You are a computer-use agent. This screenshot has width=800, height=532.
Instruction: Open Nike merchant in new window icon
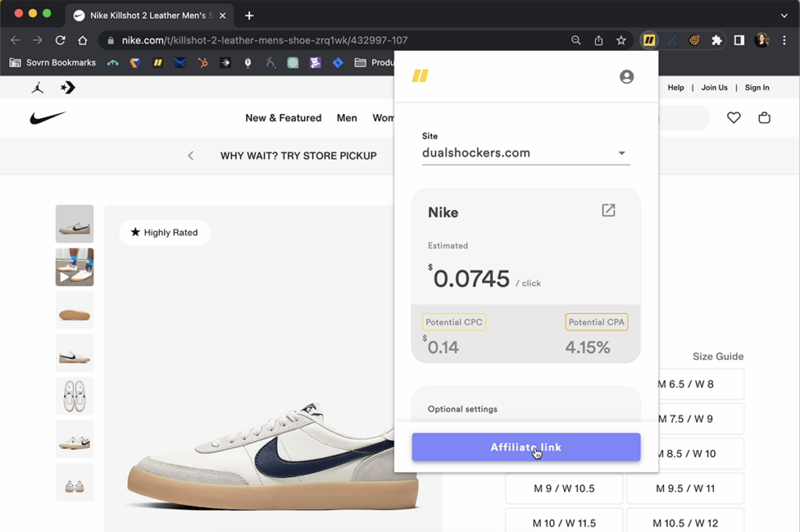point(608,210)
